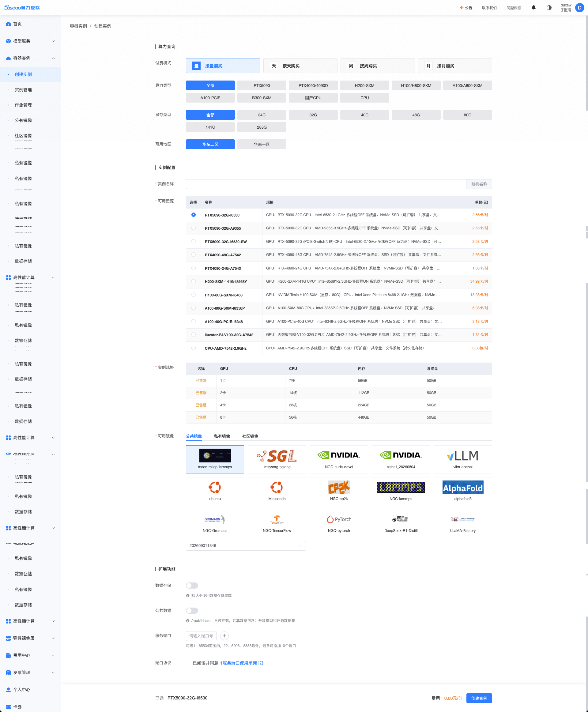The width and height of the screenshot is (588, 712).
Task: Select the H200-SXM-141G-I8568Y radio button
Action: [194, 281]
